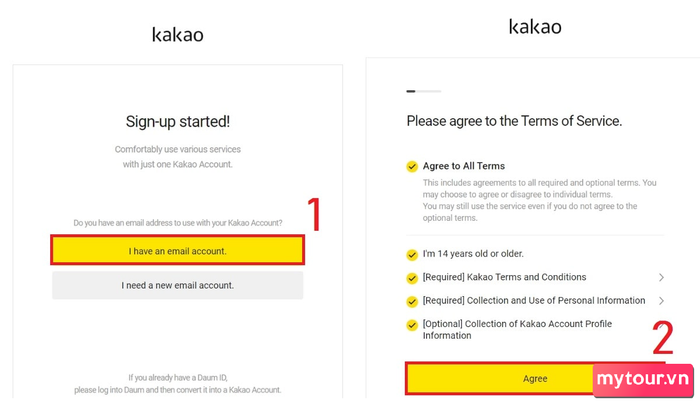The image size is (700, 405).
Task: Click the red annotation number 2
Action: [663, 339]
